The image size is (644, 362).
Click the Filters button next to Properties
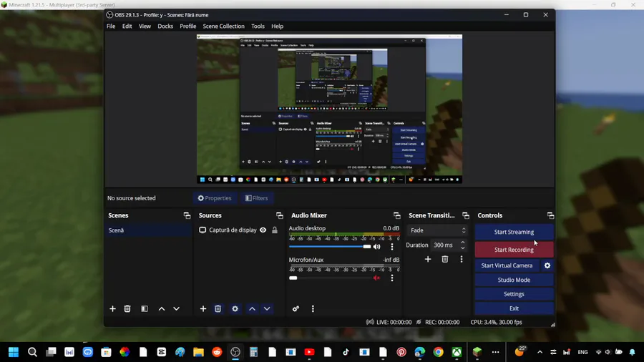coord(257,198)
